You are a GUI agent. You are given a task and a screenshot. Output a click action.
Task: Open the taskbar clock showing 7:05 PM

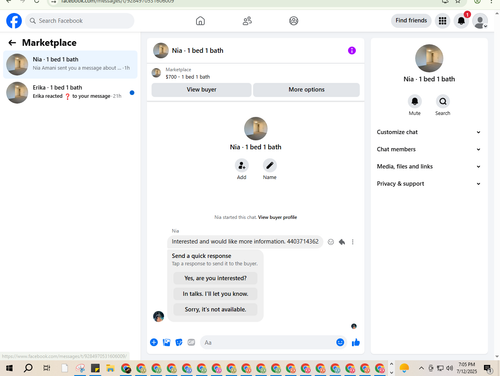(466, 368)
